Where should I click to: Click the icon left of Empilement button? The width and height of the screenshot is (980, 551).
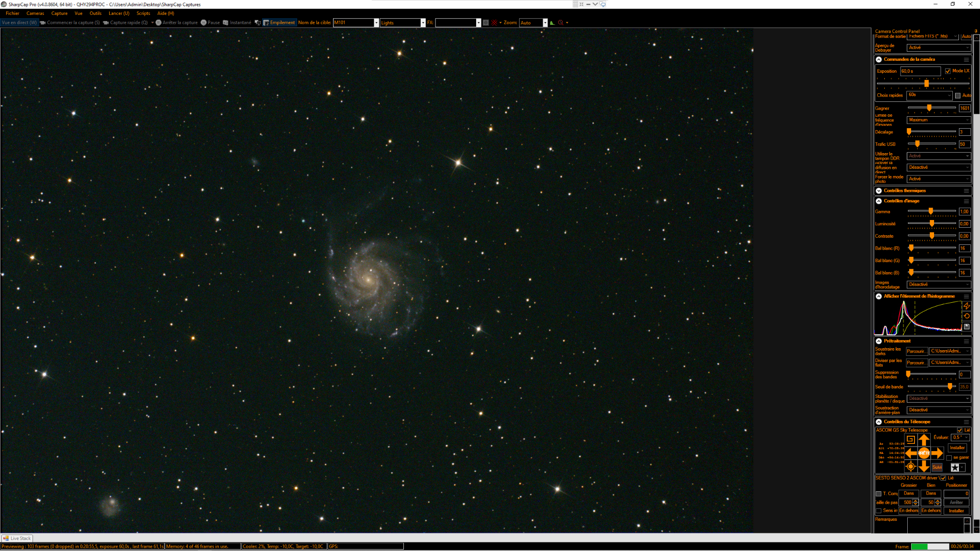click(x=257, y=22)
